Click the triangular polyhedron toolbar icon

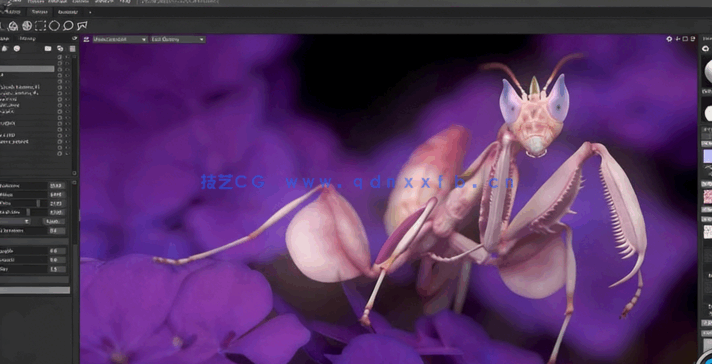13,26
